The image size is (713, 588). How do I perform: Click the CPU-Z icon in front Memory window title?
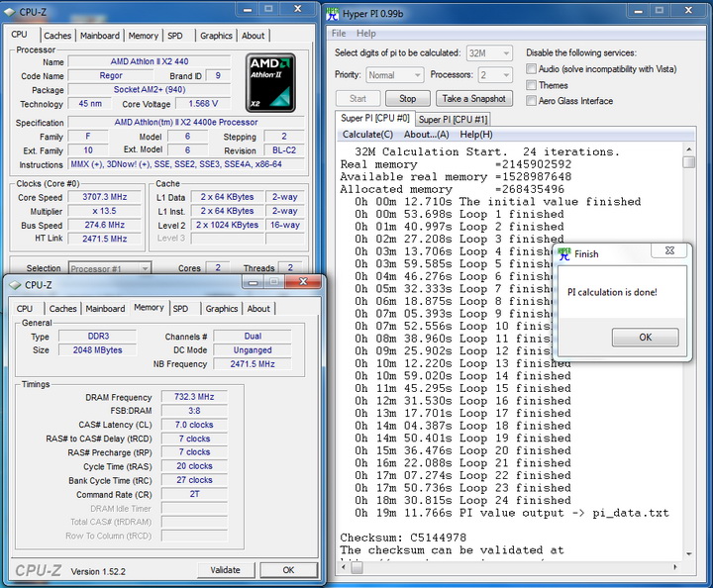(x=15, y=285)
